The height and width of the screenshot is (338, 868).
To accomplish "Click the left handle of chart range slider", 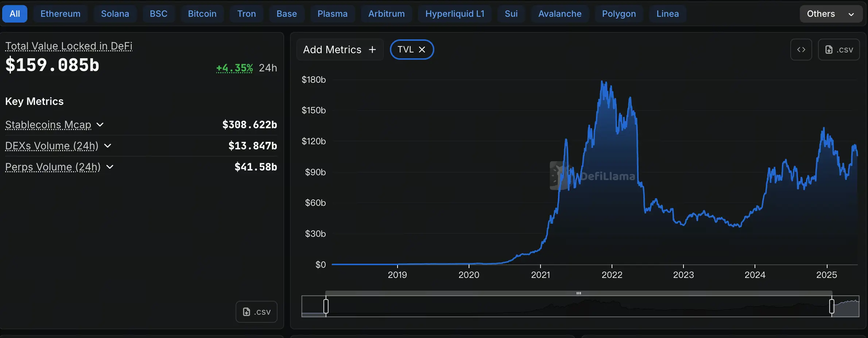I will 326,306.
